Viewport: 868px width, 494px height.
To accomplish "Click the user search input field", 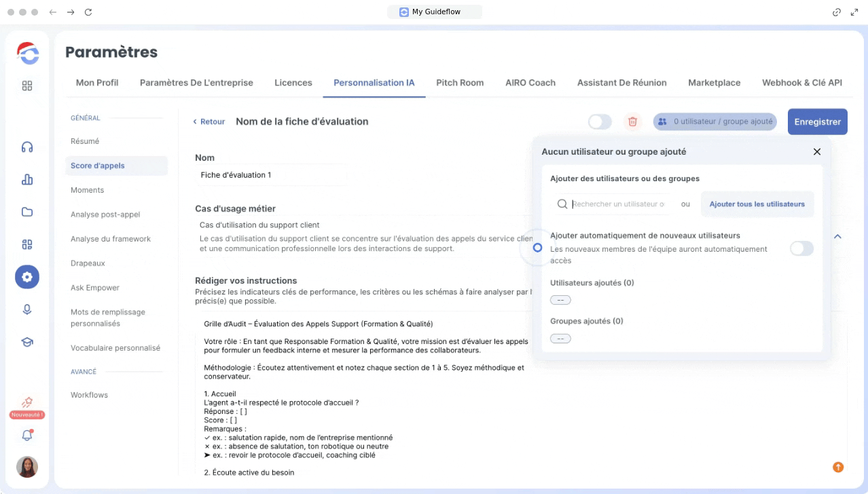I will 618,204.
